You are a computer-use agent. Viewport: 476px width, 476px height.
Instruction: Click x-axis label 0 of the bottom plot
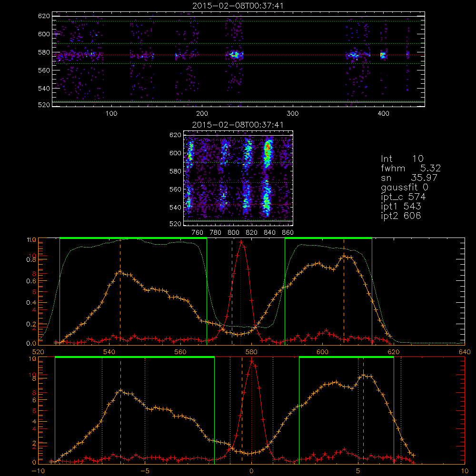(x=251, y=471)
